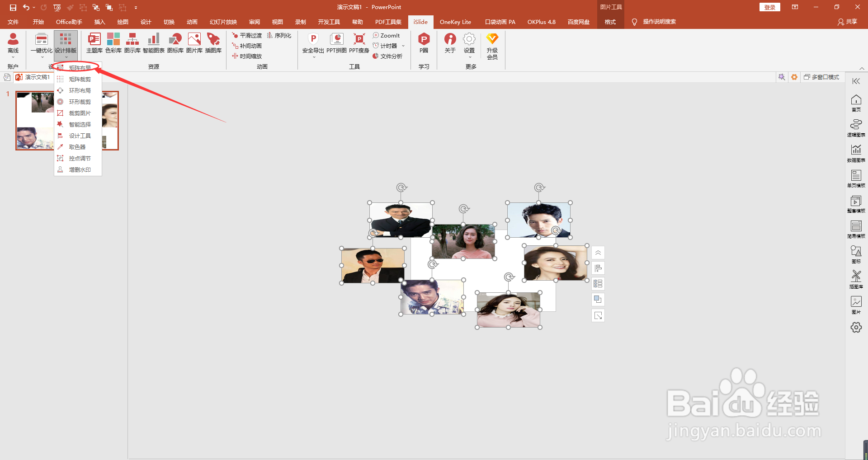
Task: Collapse the right sidebar panel
Action: 856,81
